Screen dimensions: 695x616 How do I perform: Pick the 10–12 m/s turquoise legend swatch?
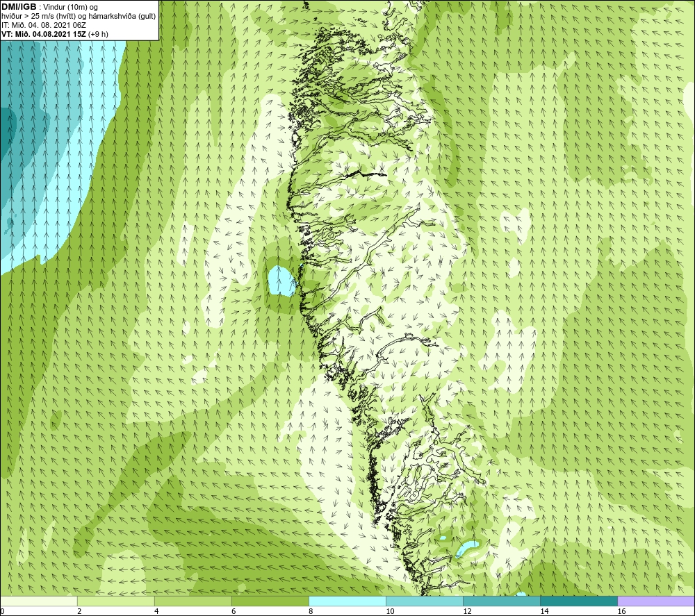424,601
